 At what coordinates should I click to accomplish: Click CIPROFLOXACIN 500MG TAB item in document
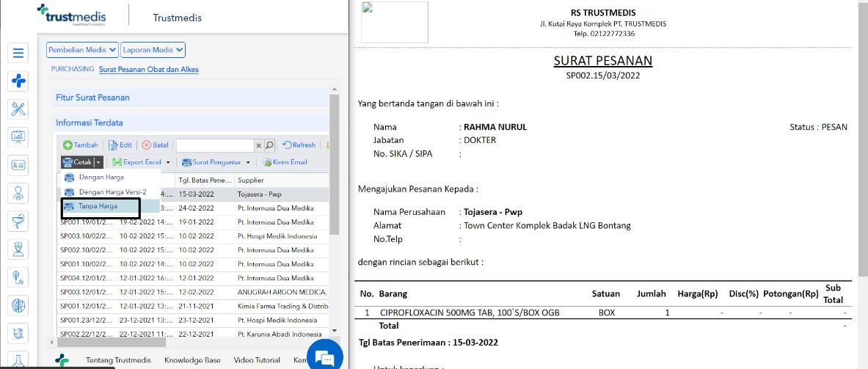(470, 313)
